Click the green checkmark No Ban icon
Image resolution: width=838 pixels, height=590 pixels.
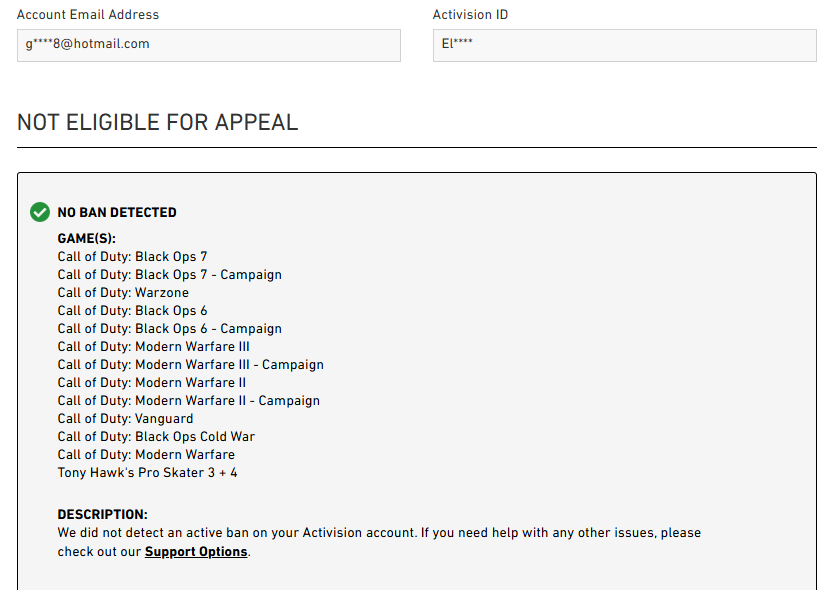pos(40,212)
